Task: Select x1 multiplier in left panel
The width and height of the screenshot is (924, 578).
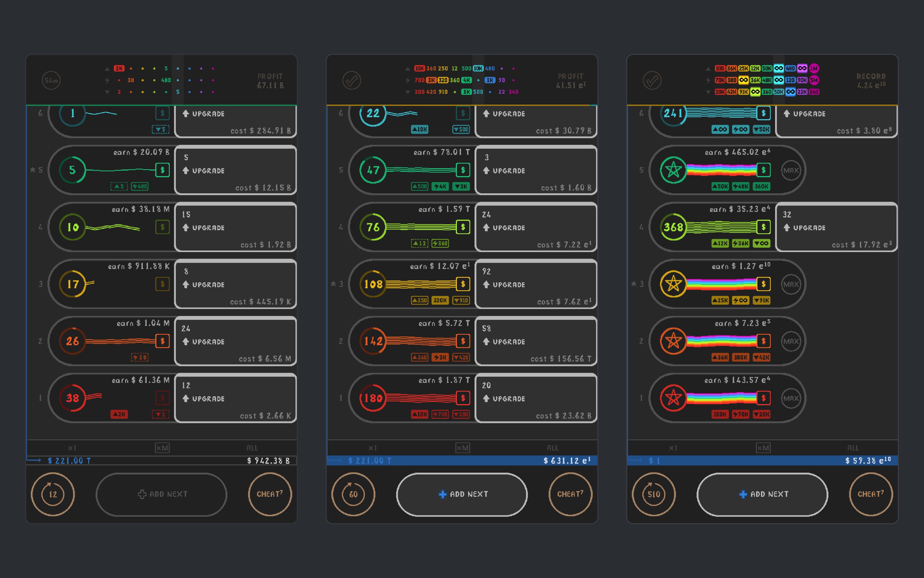Action: click(72, 448)
